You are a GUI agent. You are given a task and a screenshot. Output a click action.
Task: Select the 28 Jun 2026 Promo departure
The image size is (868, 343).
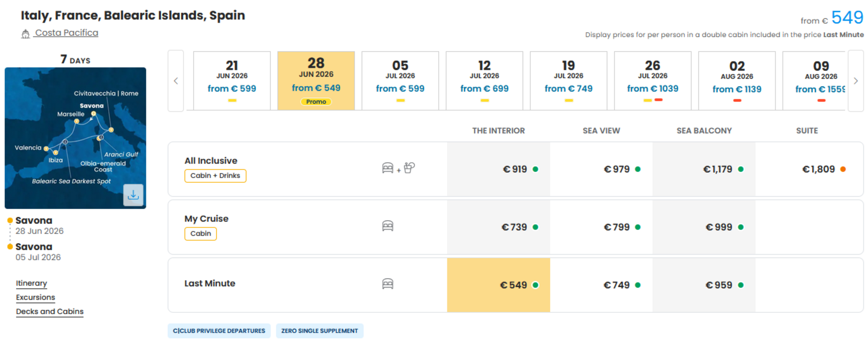click(316, 81)
